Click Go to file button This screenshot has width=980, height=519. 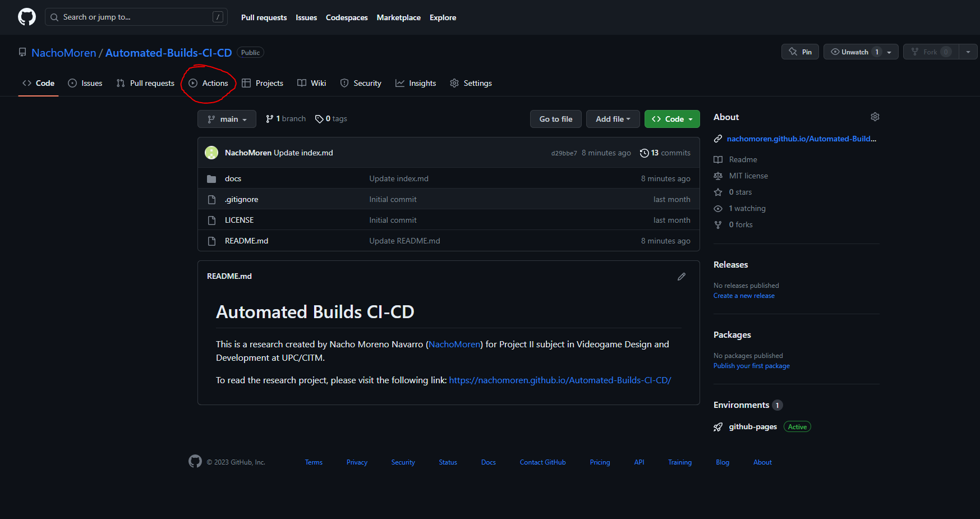coord(556,119)
